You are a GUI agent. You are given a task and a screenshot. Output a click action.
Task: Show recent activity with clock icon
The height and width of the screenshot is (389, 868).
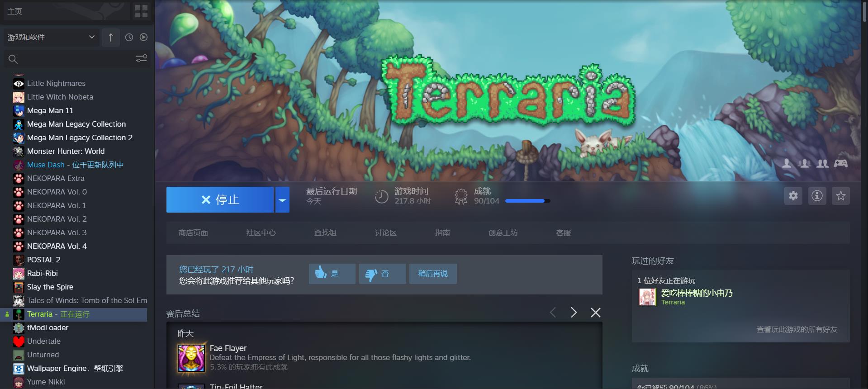(x=129, y=37)
